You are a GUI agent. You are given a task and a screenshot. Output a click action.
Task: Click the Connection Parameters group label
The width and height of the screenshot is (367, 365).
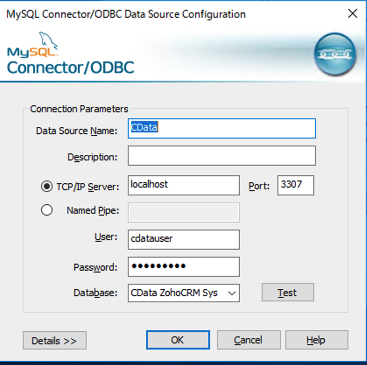[79, 109]
